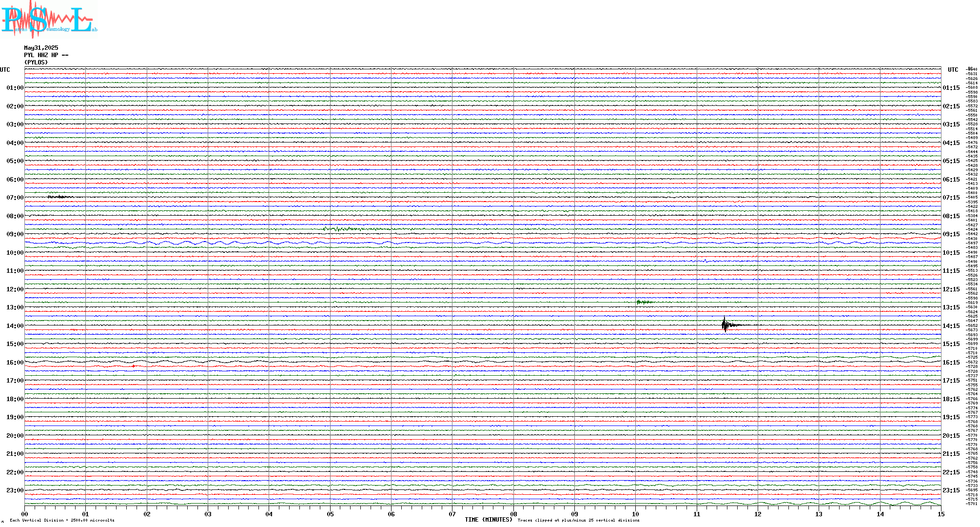Click the 17:15 end-time label

pyautogui.click(x=951, y=381)
